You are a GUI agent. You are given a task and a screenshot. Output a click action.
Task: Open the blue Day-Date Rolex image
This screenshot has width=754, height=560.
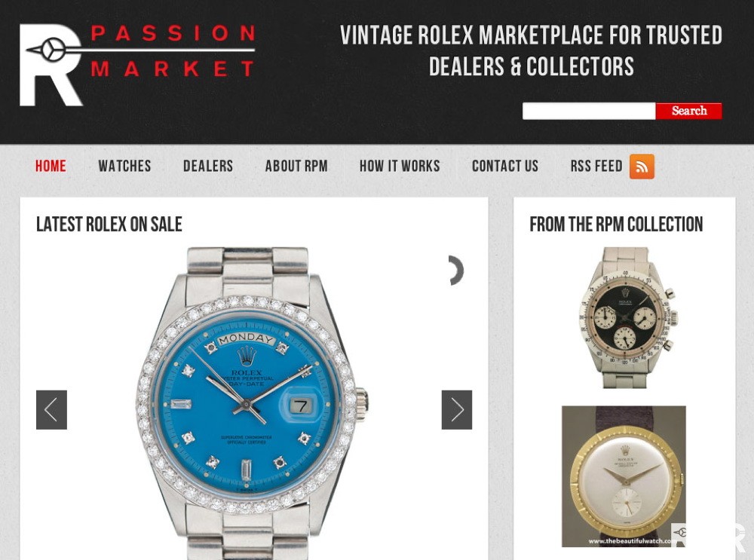pyautogui.click(x=253, y=402)
